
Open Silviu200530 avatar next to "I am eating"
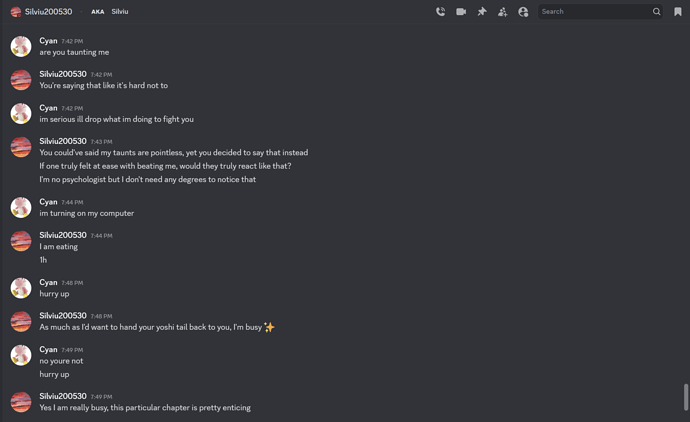tap(21, 241)
